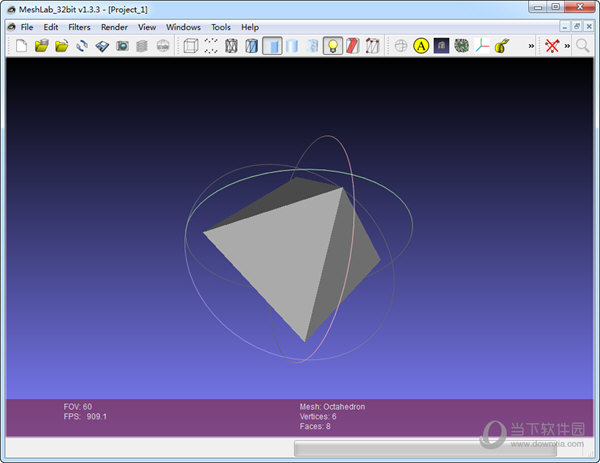
Task: Open the Render menu
Action: [114, 27]
